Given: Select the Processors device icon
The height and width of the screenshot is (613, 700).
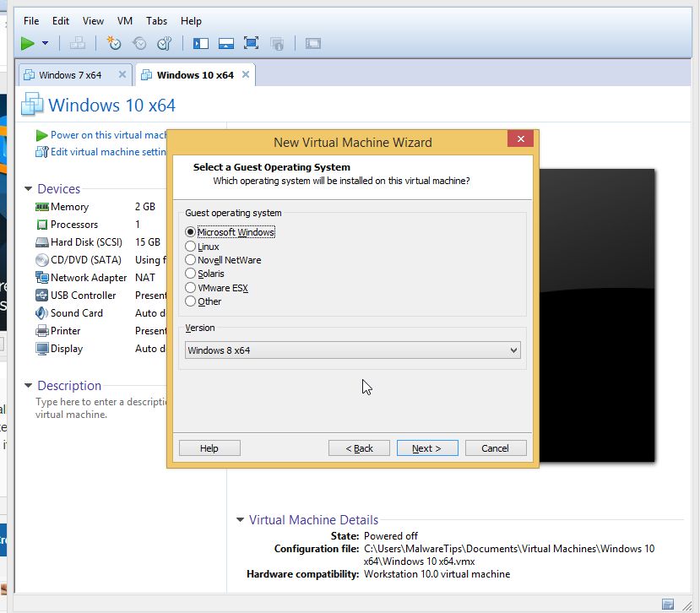Looking at the screenshot, I should (42, 225).
